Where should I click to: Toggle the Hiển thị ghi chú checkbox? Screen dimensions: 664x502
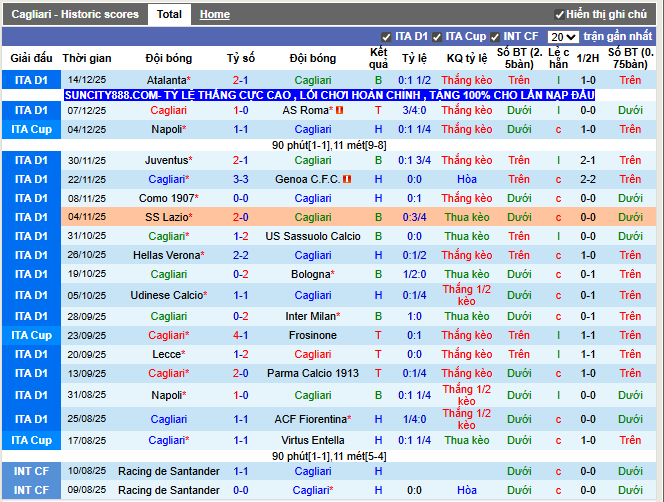tap(559, 15)
